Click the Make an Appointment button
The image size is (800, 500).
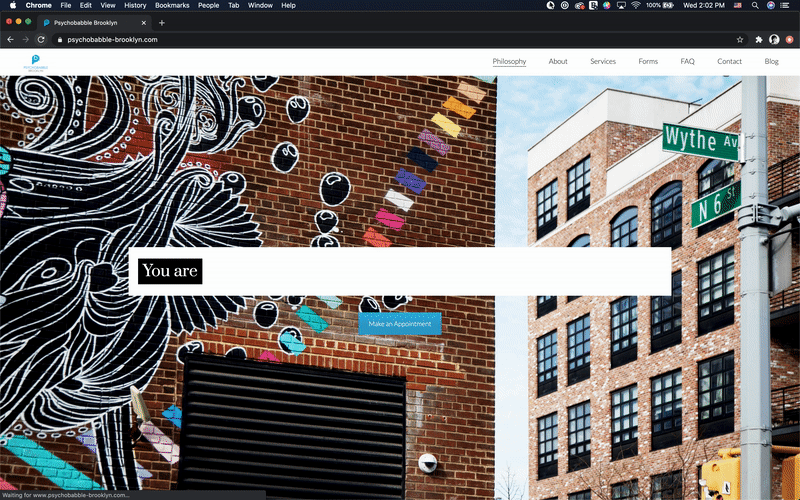(x=399, y=323)
